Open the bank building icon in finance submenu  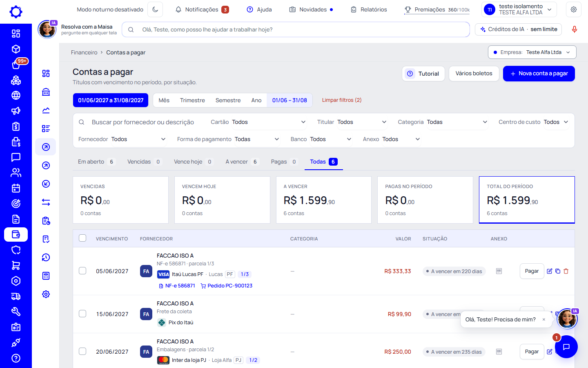pos(46,92)
